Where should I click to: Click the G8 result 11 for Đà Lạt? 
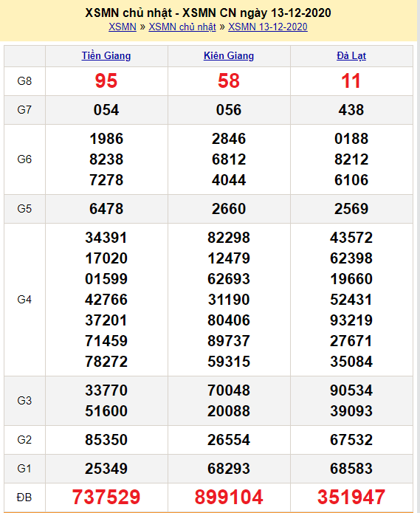click(351, 80)
